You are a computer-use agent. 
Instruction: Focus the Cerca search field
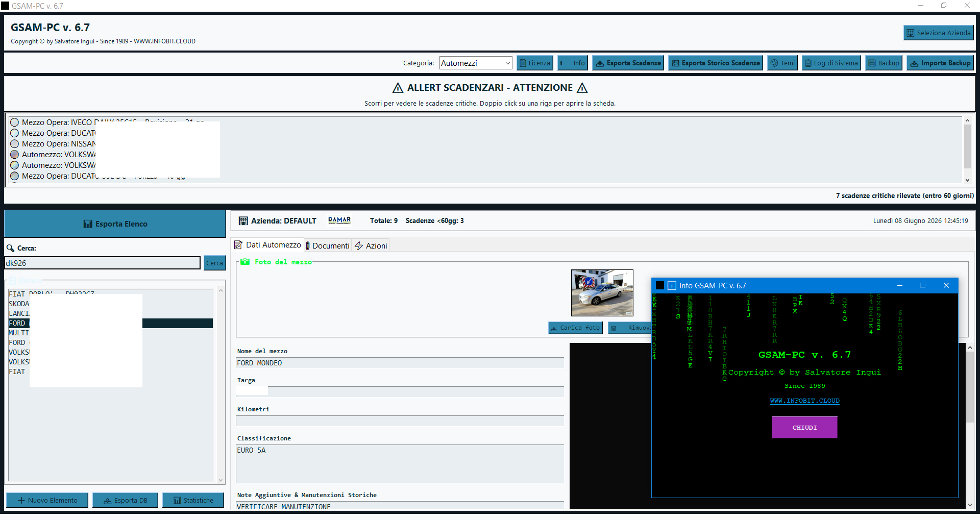point(102,263)
